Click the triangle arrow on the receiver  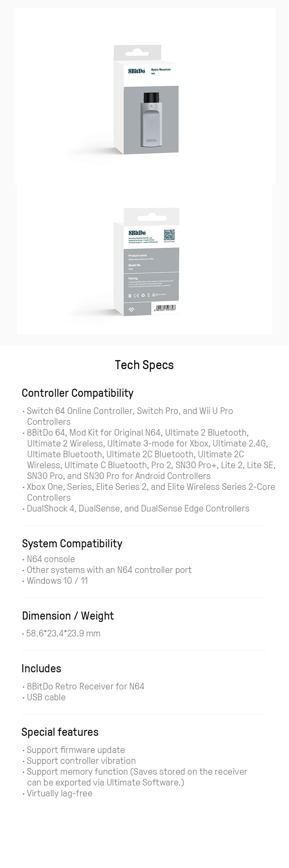coord(151,106)
